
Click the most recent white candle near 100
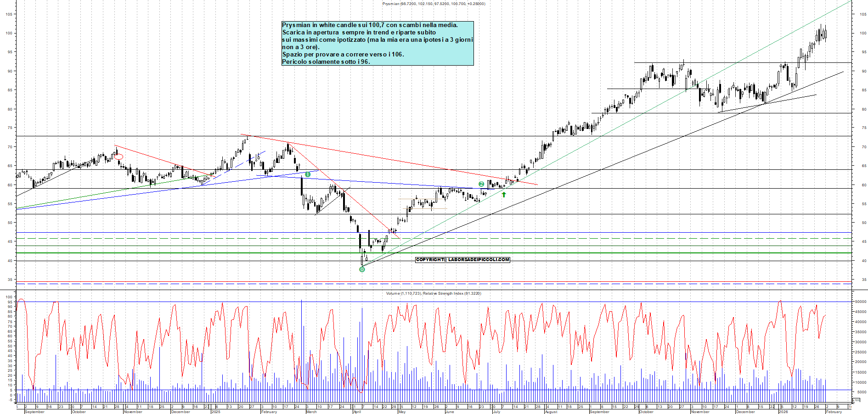click(x=825, y=34)
